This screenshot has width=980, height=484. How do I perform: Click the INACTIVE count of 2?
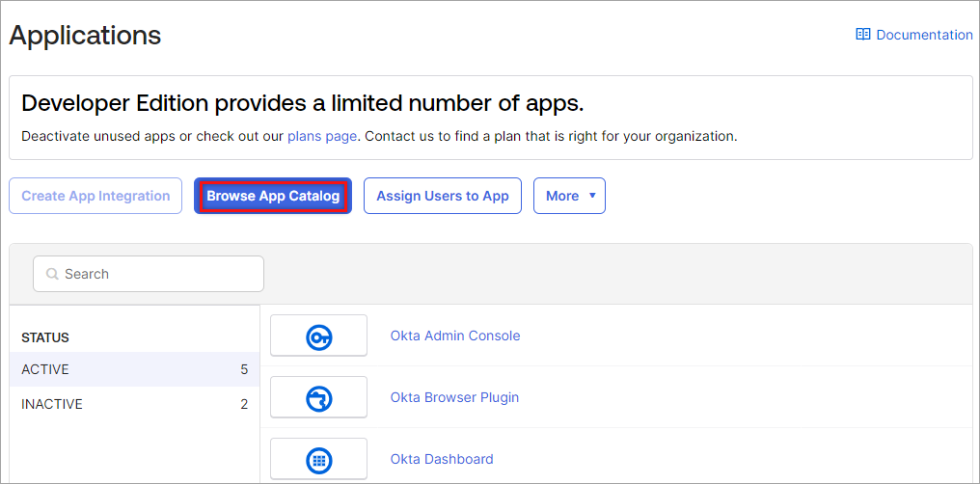click(244, 404)
